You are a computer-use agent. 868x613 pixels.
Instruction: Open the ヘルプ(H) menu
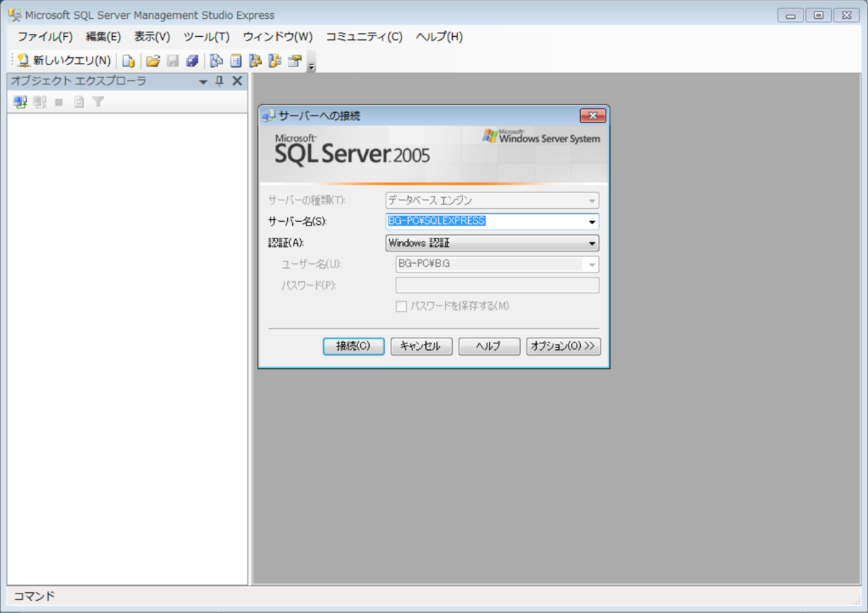[439, 36]
